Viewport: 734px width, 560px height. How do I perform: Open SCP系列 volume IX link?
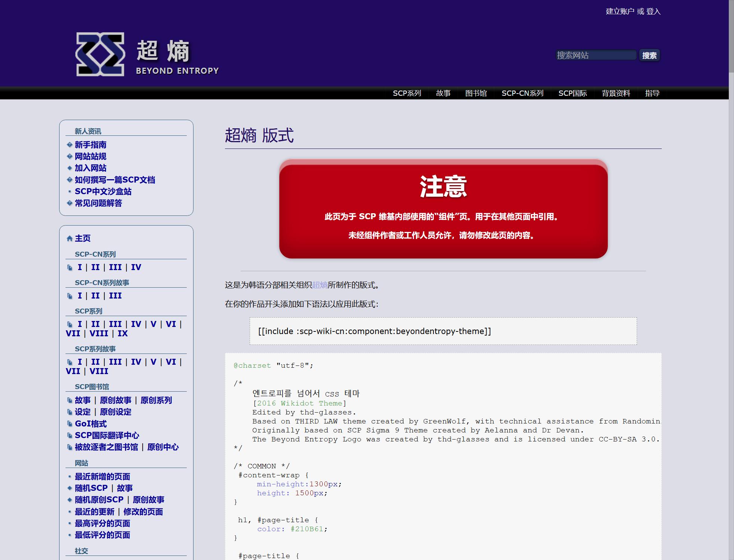(x=122, y=333)
